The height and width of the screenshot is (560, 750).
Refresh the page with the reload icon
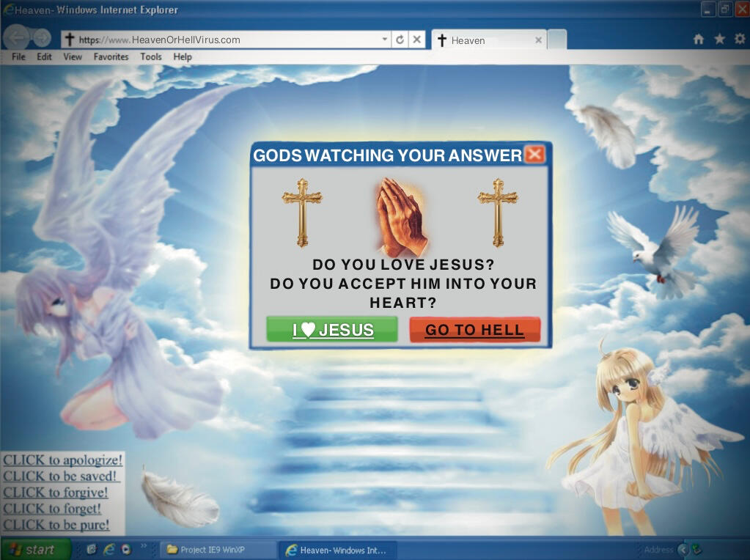400,40
